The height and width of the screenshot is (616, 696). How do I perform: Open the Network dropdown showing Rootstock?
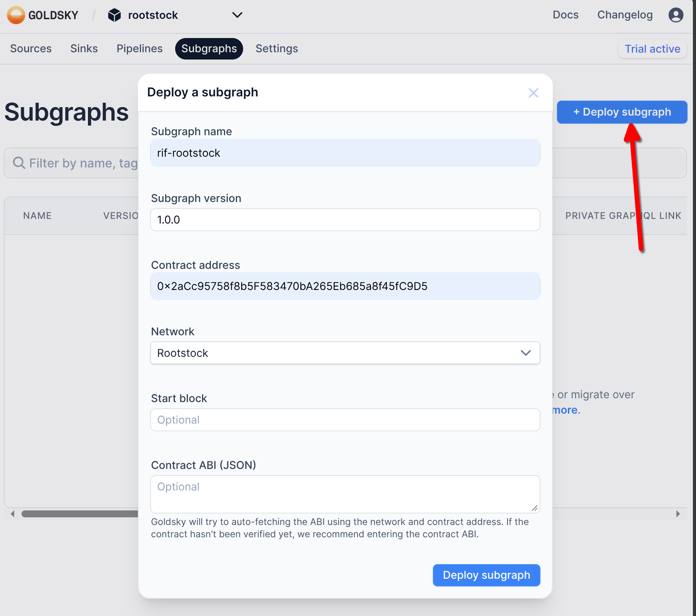[x=345, y=353]
